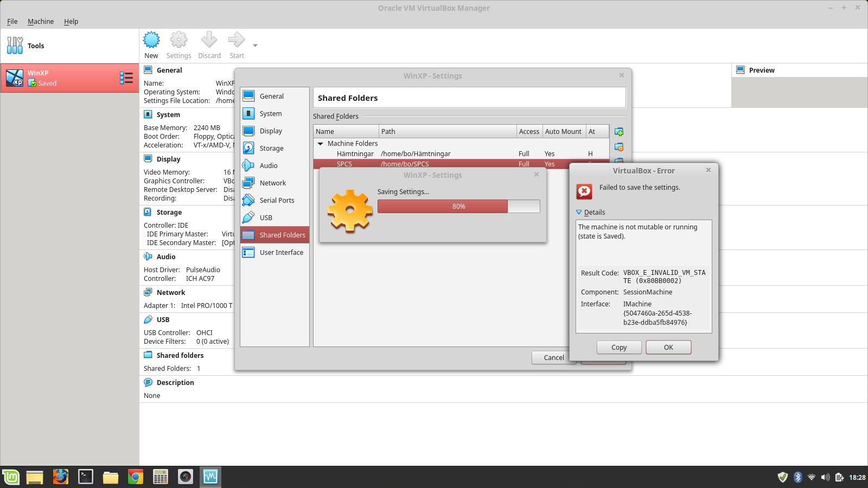Viewport: 868px width, 488px height.
Task: Open the Linux Mint start menu
Action: point(11,477)
